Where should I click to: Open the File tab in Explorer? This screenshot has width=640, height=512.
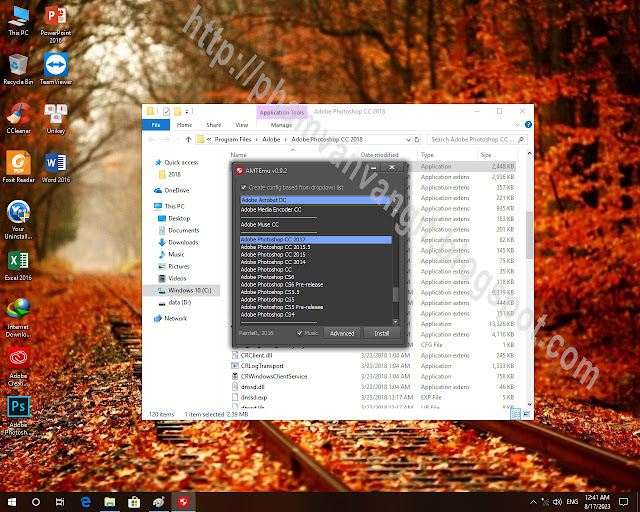coord(156,125)
